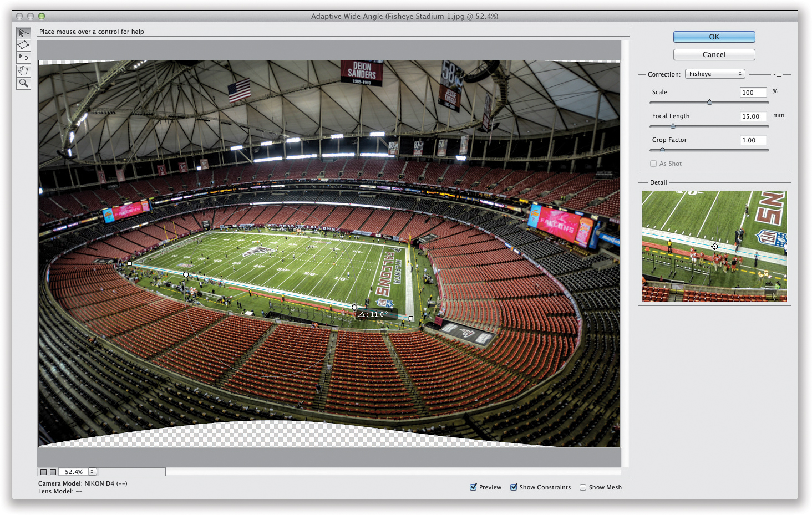Select the Polygon Constraint tool
The height and width of the screenshot is (515, 812).
point(23,45)
